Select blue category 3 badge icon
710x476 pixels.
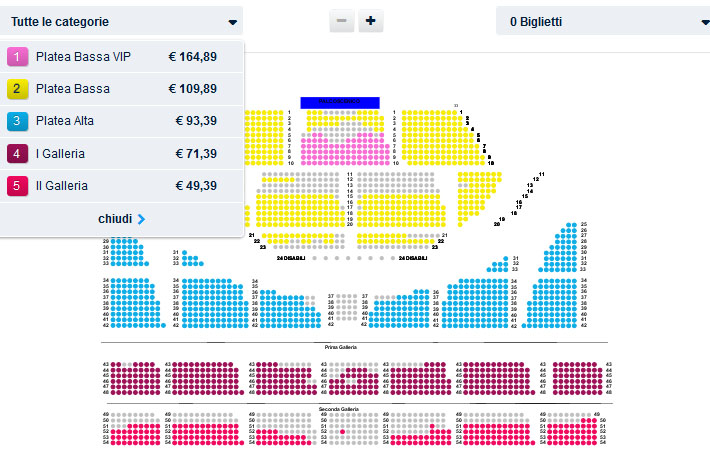click(x=17, y=121)
